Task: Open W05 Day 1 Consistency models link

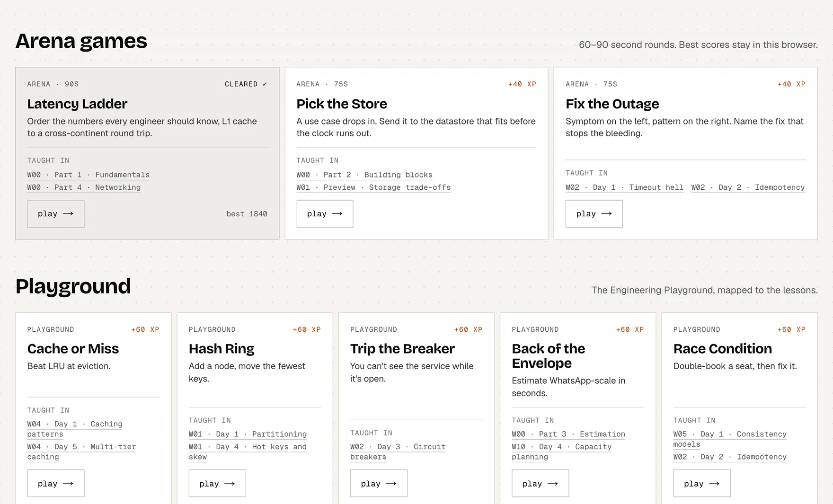Action: (730, 439)
